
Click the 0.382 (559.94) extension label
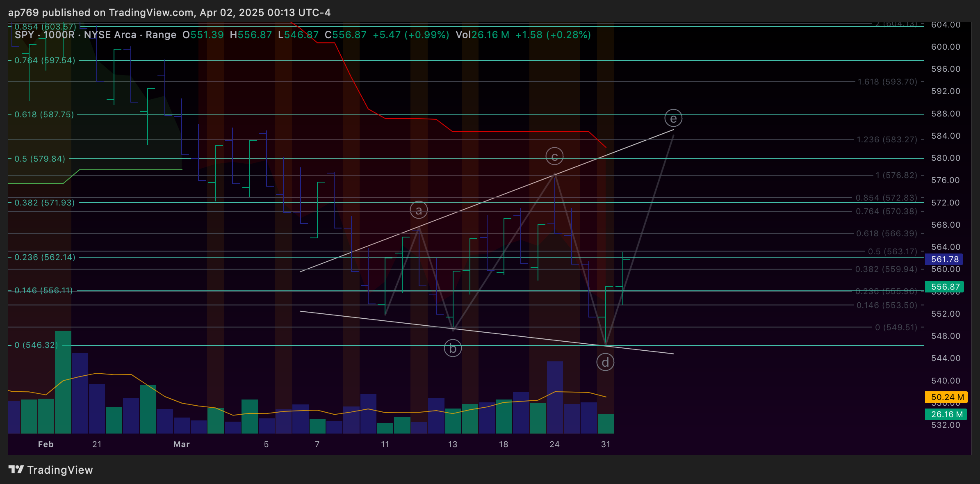click(x=886, y=269)
